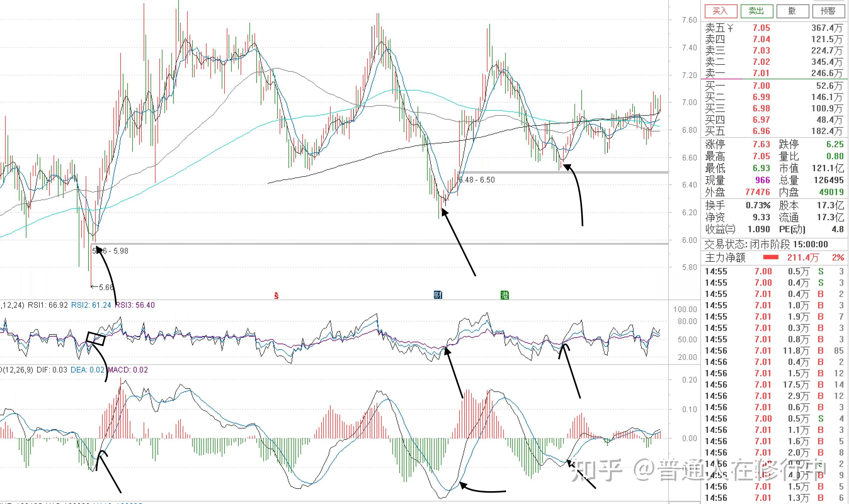Screen dimensions: 849x504
Task: Open the 预警 alert button
Action: click(x=829, y=11)
